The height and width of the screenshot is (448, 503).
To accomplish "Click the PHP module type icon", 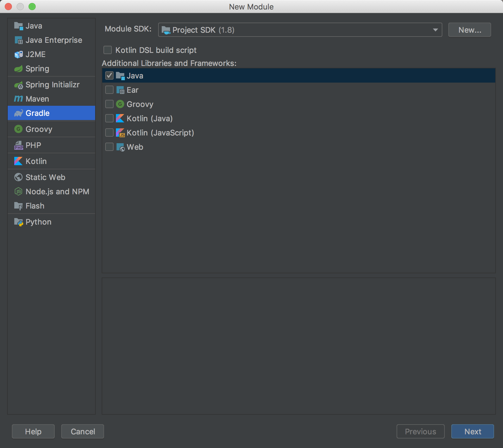I will click(x=18, y=145).
